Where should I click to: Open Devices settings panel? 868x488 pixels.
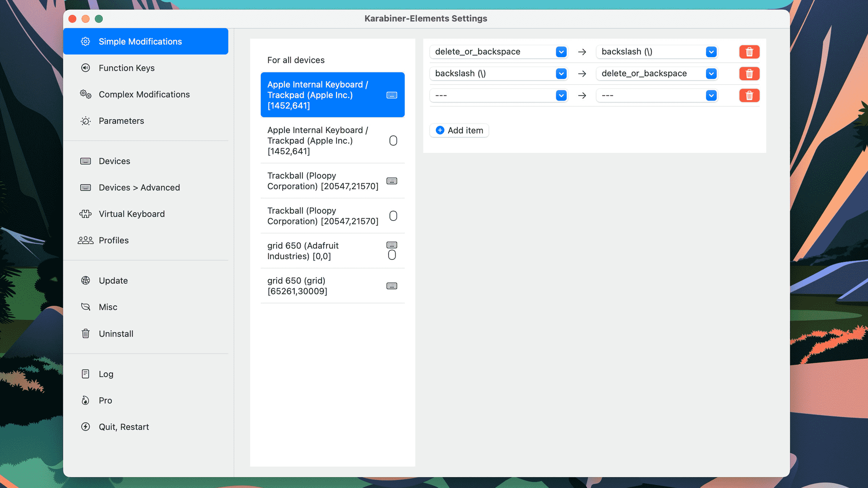tap(114, 161)
